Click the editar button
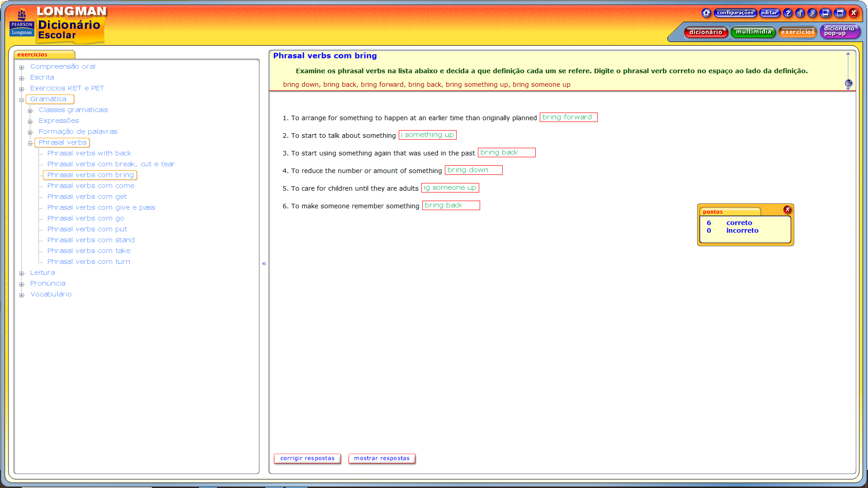This screenshot has height=488, width=868. [769, 13]
